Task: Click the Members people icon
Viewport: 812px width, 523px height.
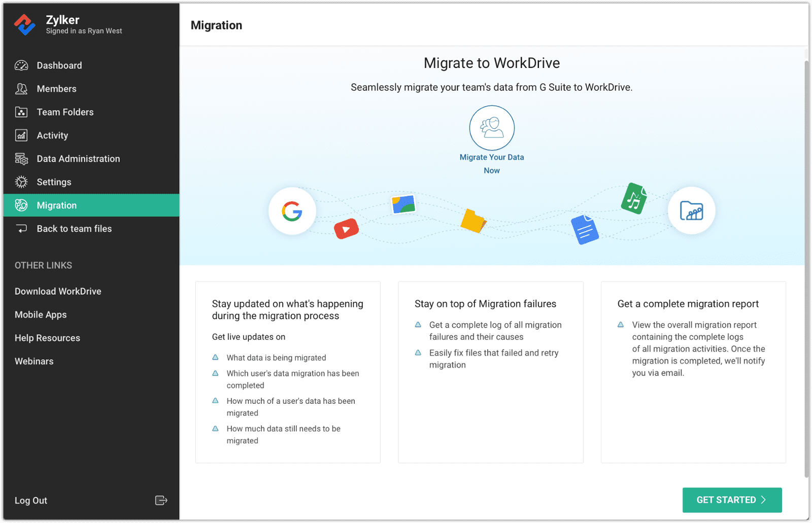Action: pos(21,89)
